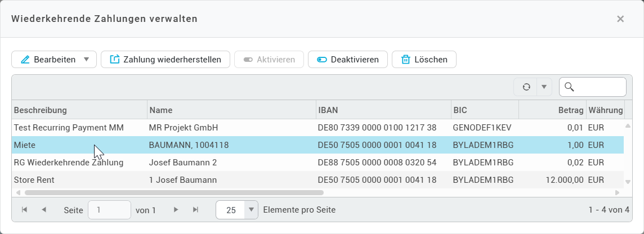Expand the Bearbeiten dropdown arrow
The height and width of the screenshot is (234, 644).
click(x=86, y=60)
